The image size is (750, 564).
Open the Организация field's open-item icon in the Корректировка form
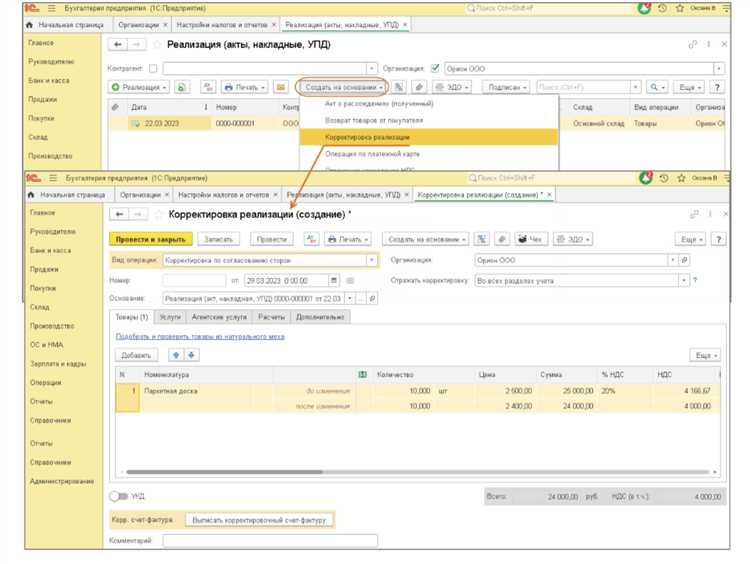(684, 260)
